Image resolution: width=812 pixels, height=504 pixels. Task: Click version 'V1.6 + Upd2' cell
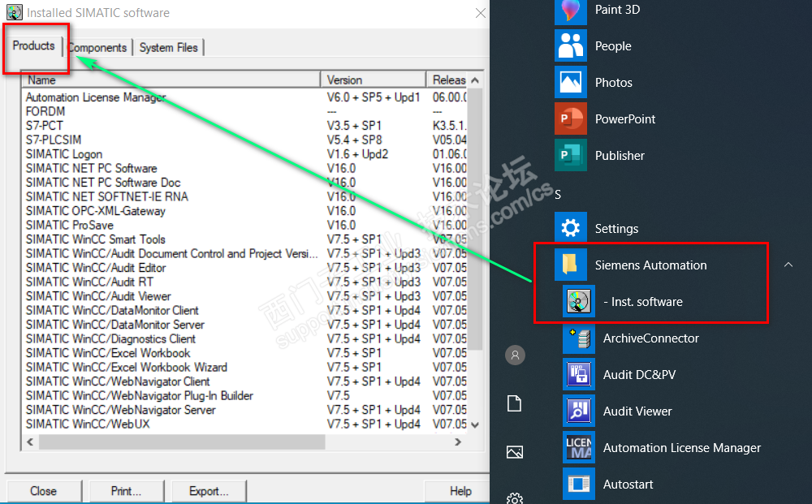click(x=357, y=154)
